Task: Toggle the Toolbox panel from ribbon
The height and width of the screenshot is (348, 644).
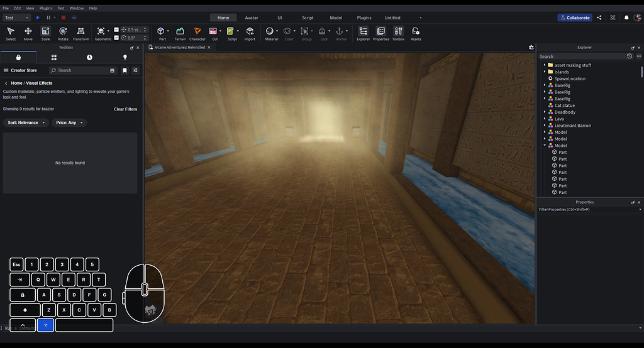Action: click(398, 33)
